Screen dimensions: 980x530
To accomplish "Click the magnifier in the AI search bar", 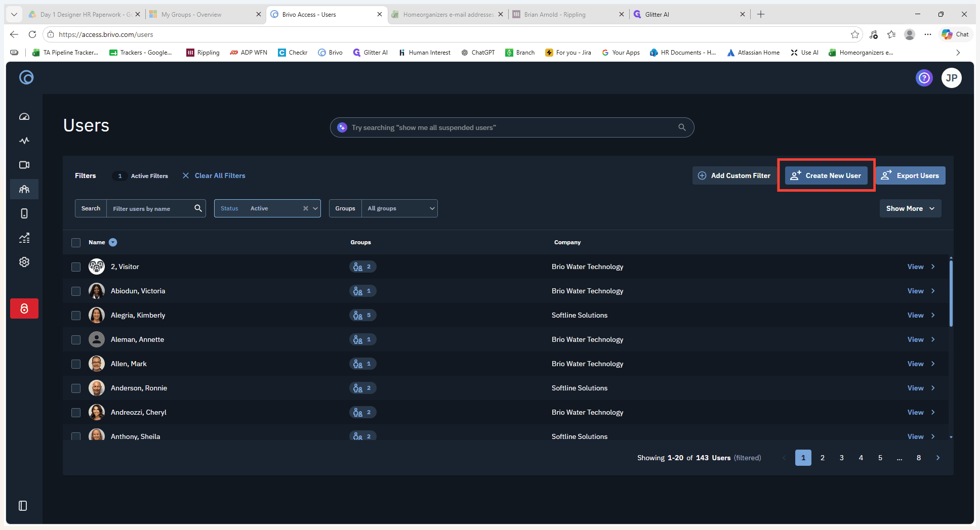I will tap(682, 127).
